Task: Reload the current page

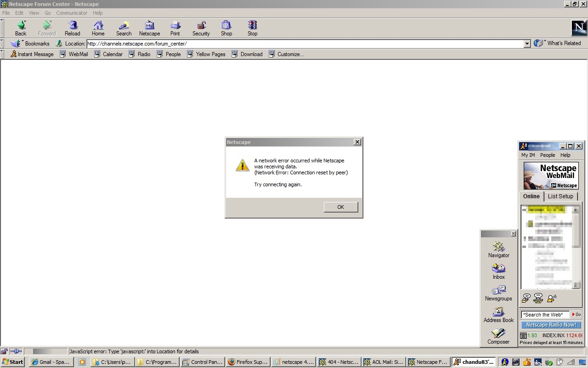Action: point(72,28)
